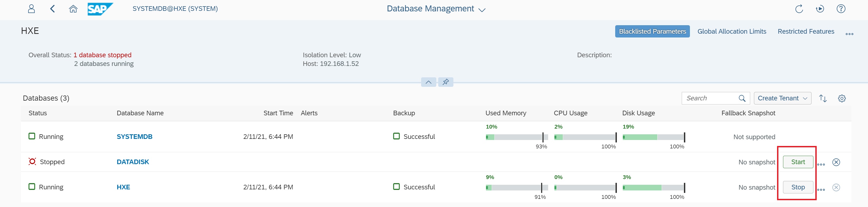Click the Alerts column header

point(309,113)
